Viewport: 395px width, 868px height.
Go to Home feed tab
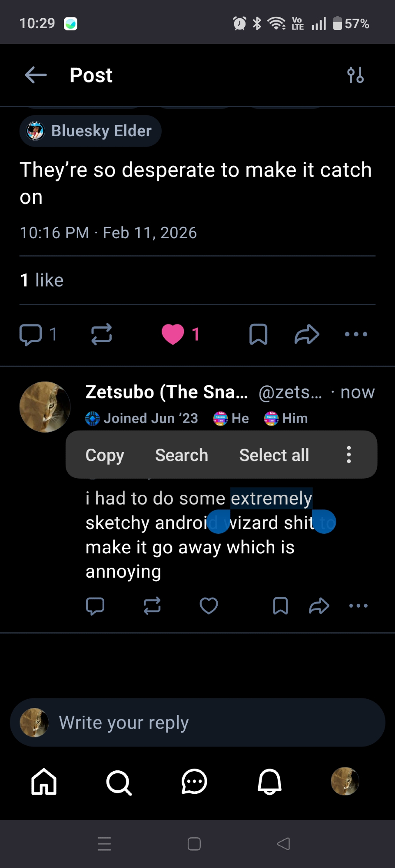pos(44,782)
